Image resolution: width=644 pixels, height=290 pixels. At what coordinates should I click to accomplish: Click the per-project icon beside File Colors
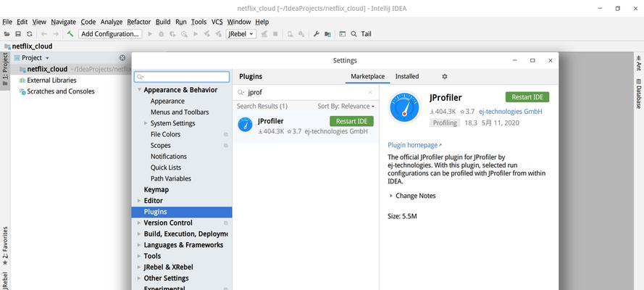pyautogui.click(x=225, y=134)
